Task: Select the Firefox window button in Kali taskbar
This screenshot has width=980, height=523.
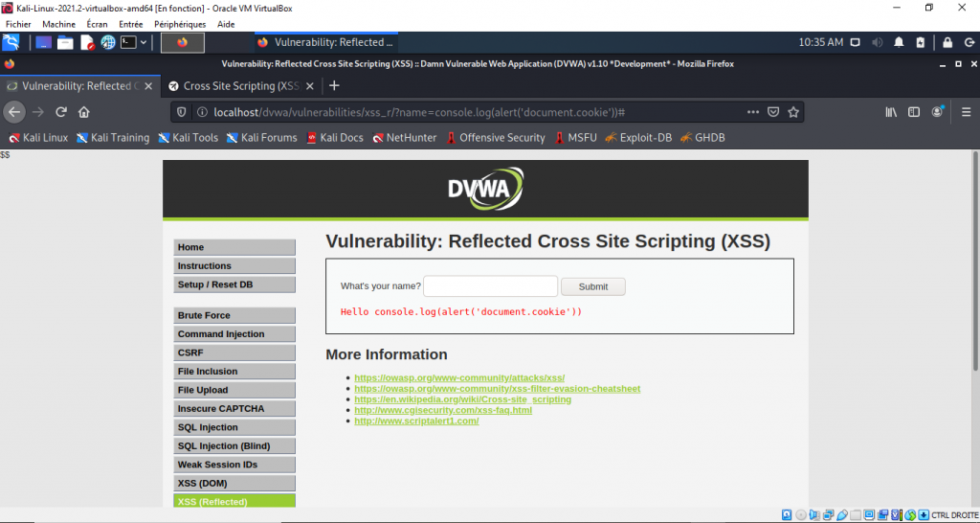Action: (x=325, y=42)
